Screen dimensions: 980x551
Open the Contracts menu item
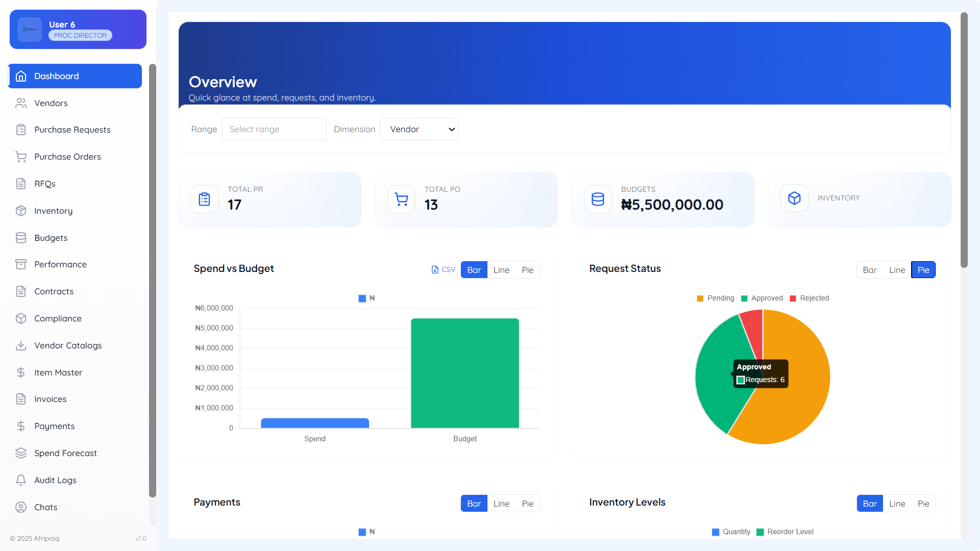pyautogui.click(x=75, y=291)
